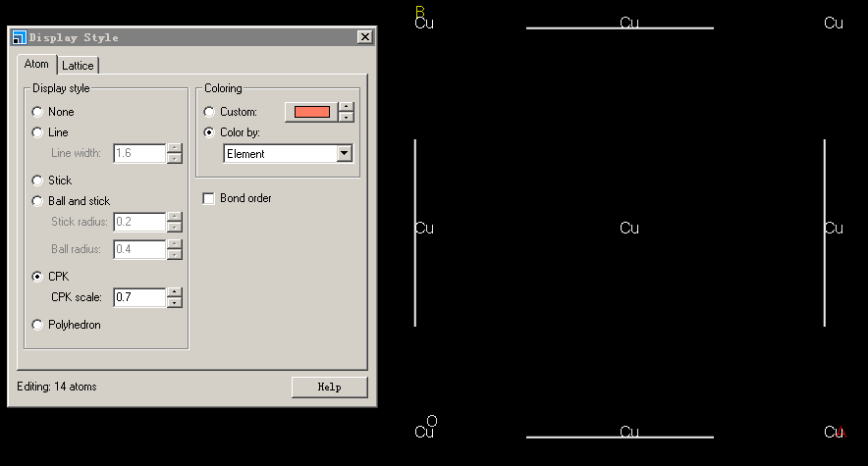868x466 pixels.
Task: Decrease the Ball radius value
Action: (175, 254)
